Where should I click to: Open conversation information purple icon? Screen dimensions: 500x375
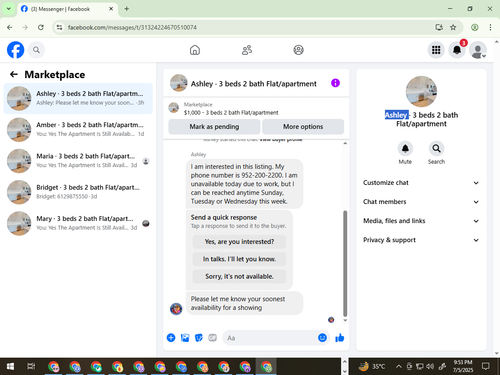[x=335, y=83]
